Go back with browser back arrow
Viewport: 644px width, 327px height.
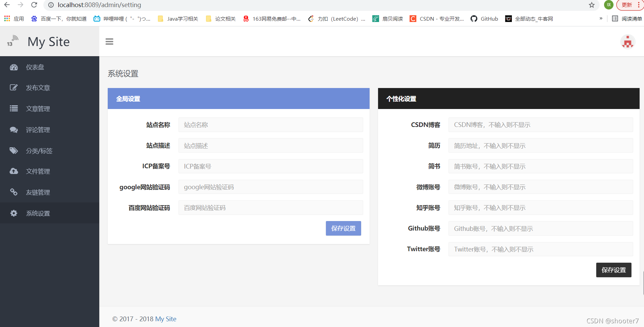click(x=7, y=5)
